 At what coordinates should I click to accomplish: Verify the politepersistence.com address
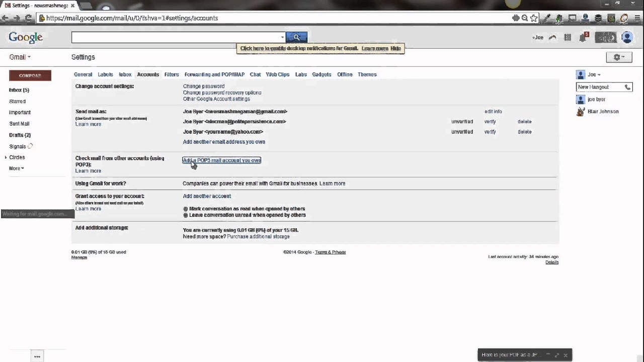click(x=490, y=122)
